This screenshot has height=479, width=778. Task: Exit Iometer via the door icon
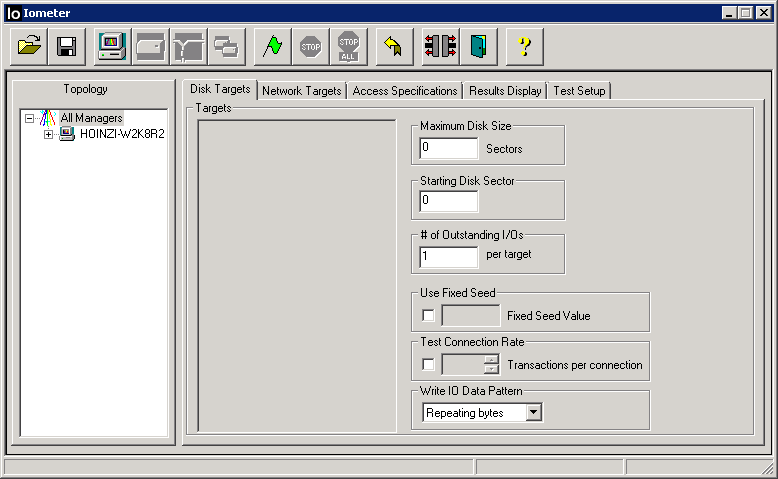[479, 47]
